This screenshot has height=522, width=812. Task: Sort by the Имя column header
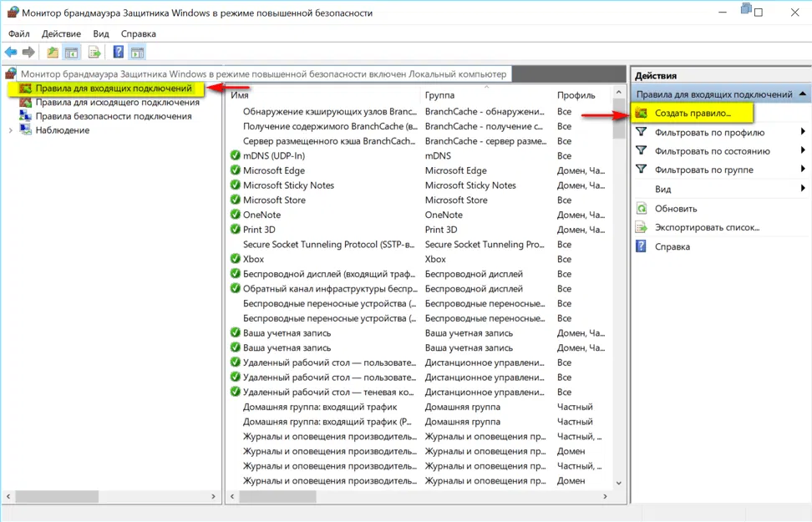pos(324,95)
